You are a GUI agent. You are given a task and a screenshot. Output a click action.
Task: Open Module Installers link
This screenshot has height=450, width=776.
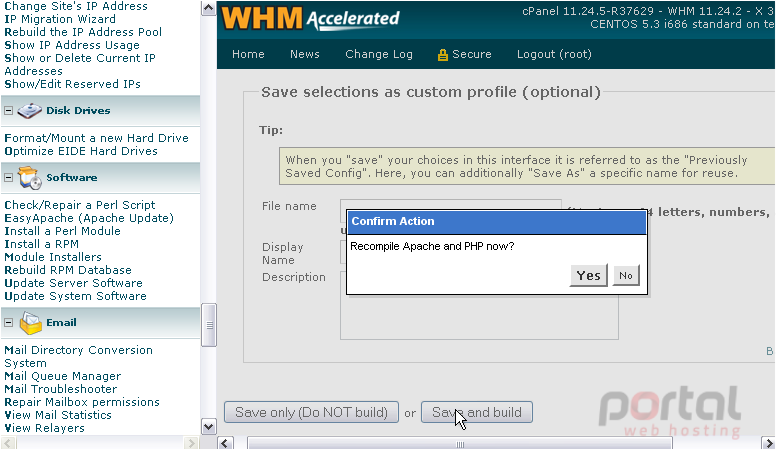point(53,257)
